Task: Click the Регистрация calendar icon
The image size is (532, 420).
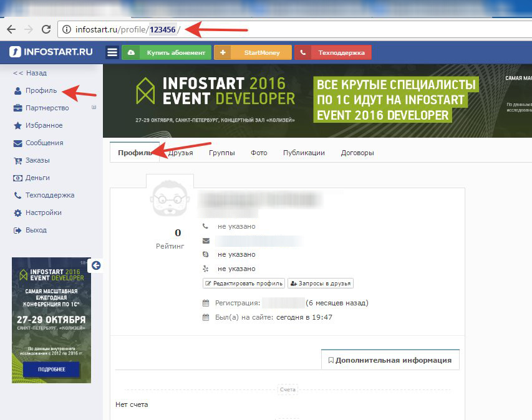Action: [x=206, y=303]
